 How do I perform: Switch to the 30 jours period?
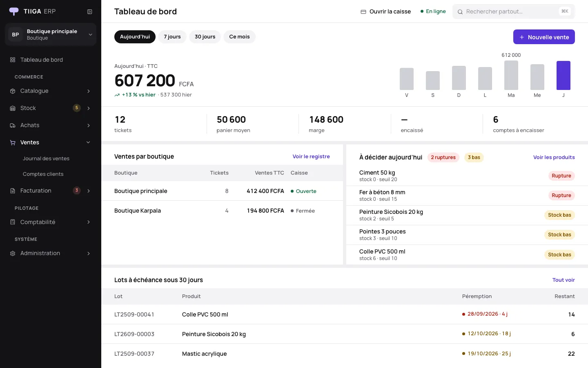click(205, 37)
